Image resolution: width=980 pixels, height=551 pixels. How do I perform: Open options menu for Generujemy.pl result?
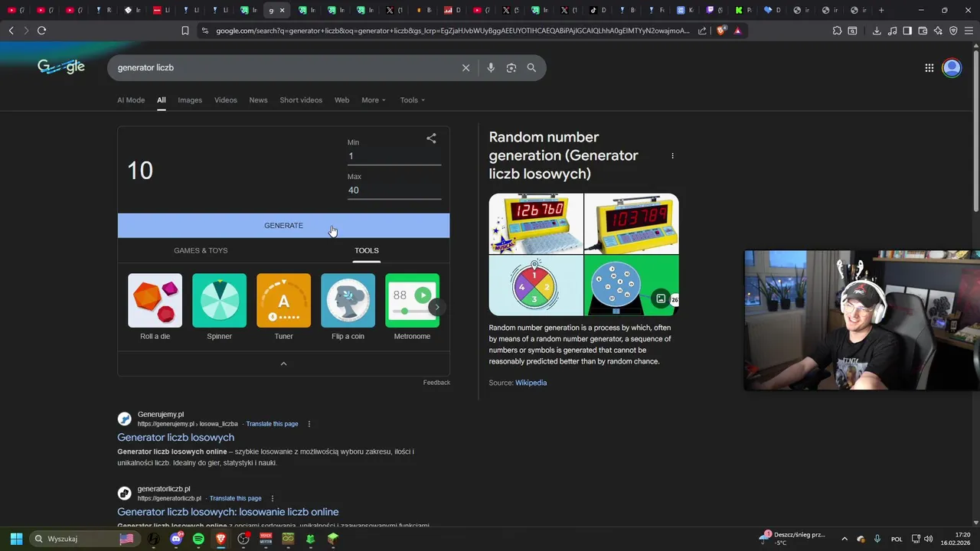click(309, 424)
